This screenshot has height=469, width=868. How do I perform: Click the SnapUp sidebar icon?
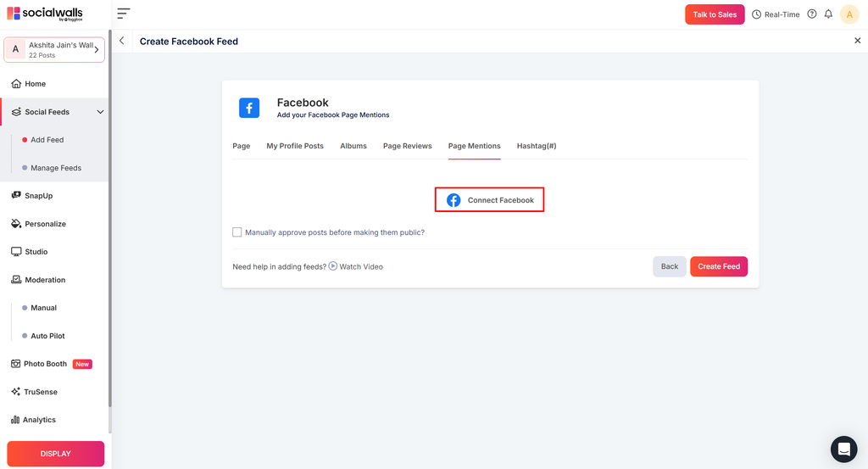16,195
